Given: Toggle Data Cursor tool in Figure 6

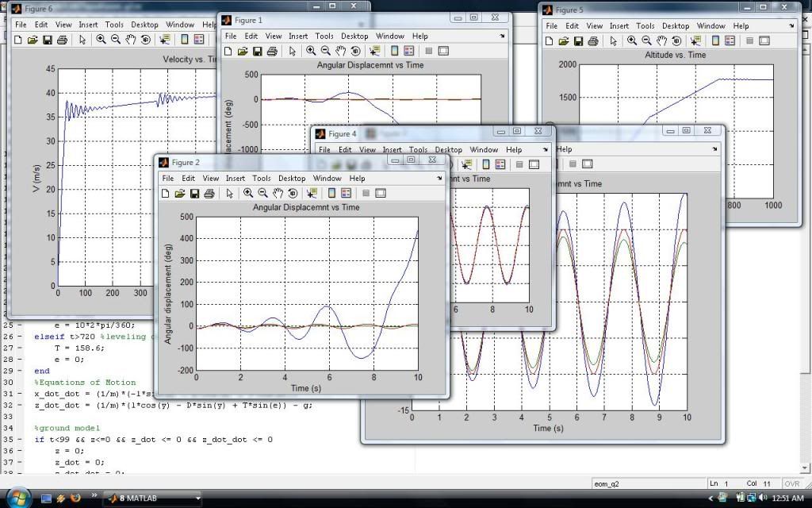Looking at the screenshot, I should (x=165, y=40).
